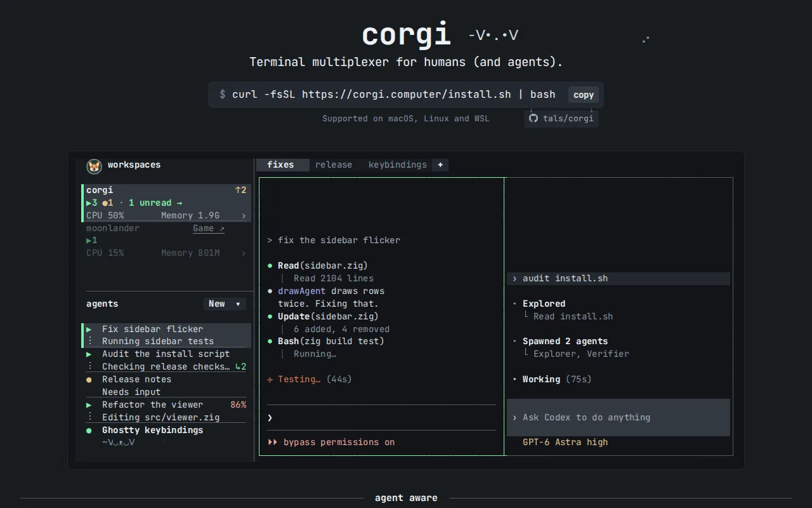Click play icon of Refactor the viewer
This screenshot has height=508, width=812.
click(89, 405)
